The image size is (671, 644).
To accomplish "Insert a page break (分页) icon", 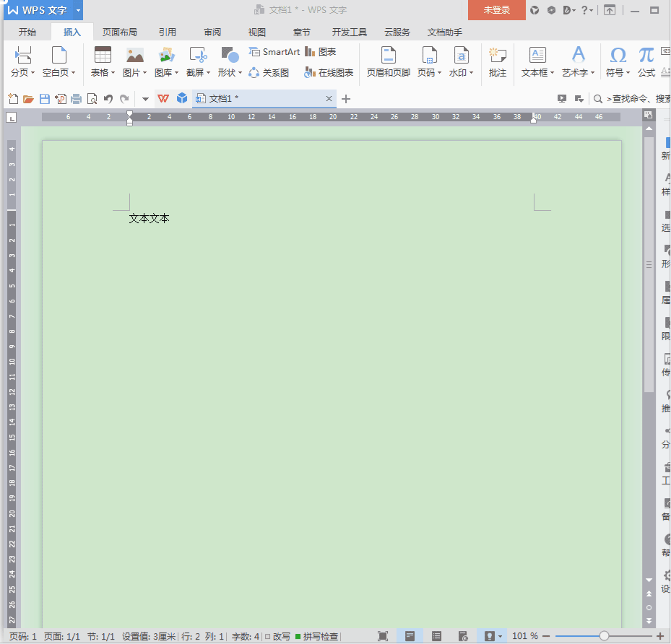I will pyautogui.click(x=22, y=55).
